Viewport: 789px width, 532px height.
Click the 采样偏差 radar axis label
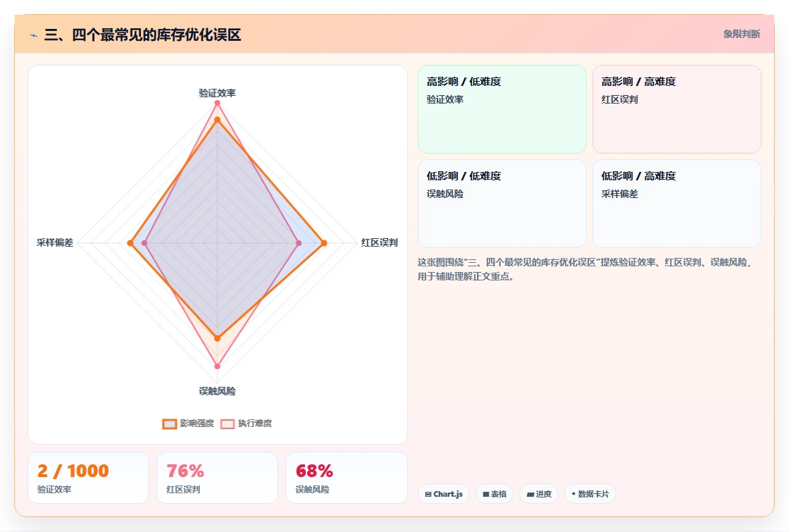tap(55, 242)
